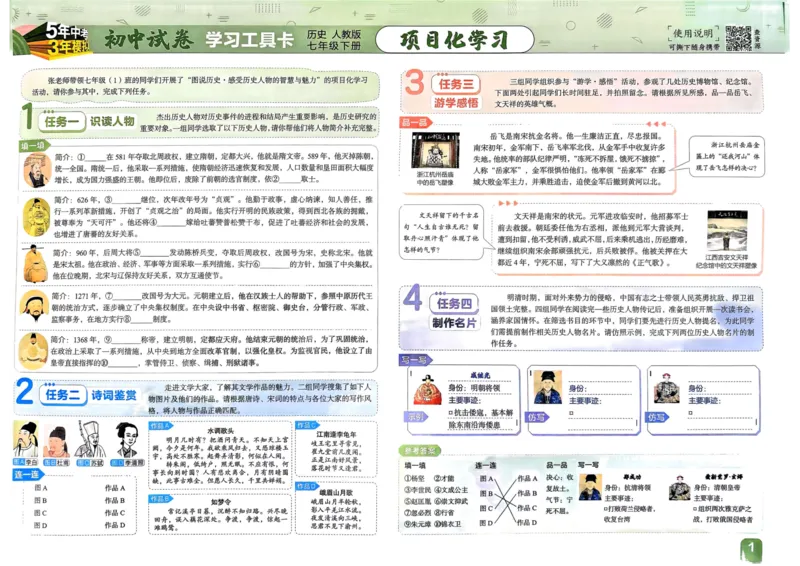
Task: Click the large green number 1 of Task One
Action: tap(28, 117)
